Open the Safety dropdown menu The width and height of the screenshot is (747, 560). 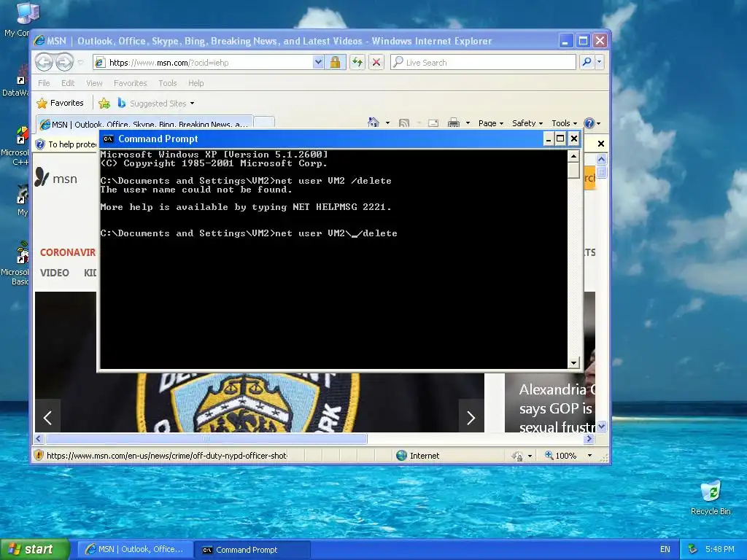pyautogui.click(x=527, y=122)
